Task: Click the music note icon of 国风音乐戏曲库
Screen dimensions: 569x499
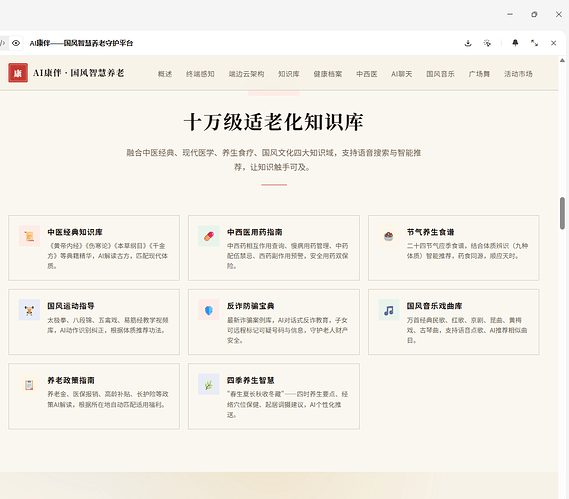Action: 389,310
